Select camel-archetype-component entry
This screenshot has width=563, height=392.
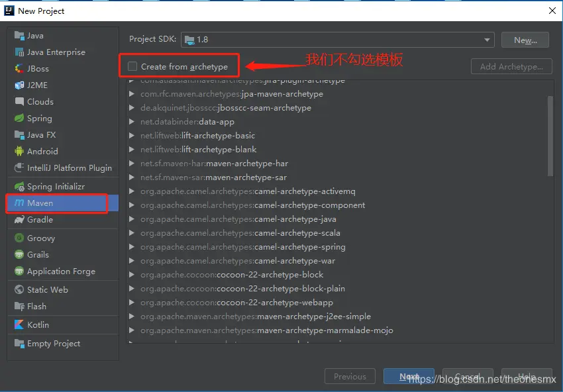252,205
